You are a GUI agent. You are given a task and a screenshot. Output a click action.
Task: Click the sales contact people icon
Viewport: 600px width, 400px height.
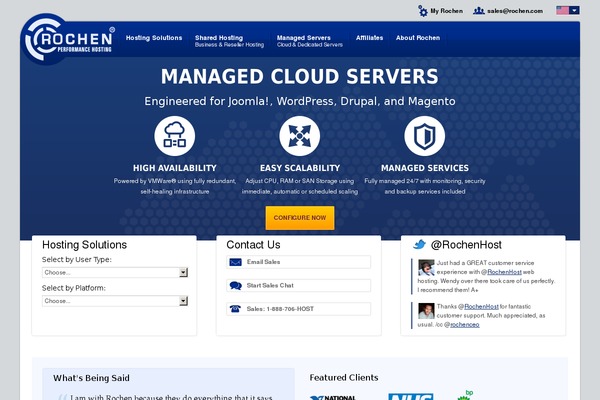[479, 11]
